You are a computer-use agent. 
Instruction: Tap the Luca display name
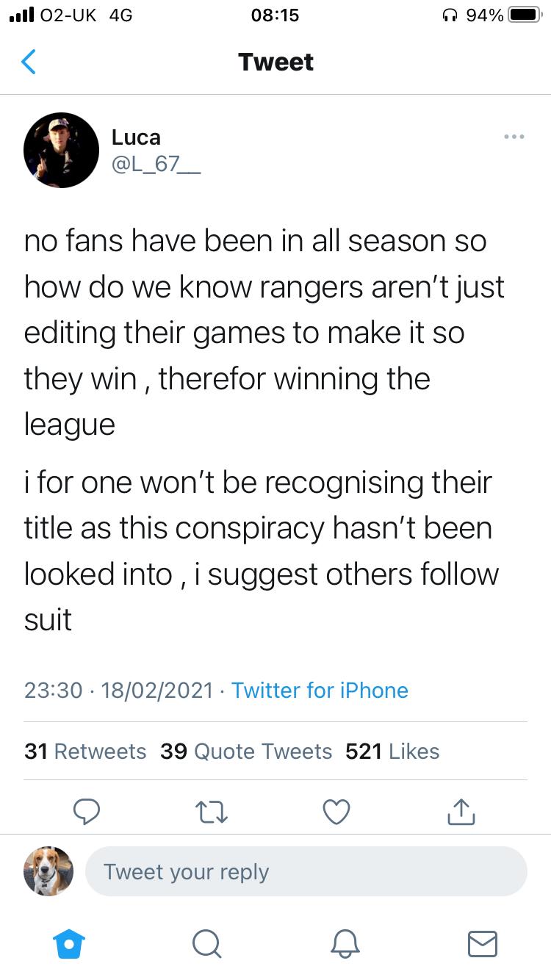coord(136,137)
